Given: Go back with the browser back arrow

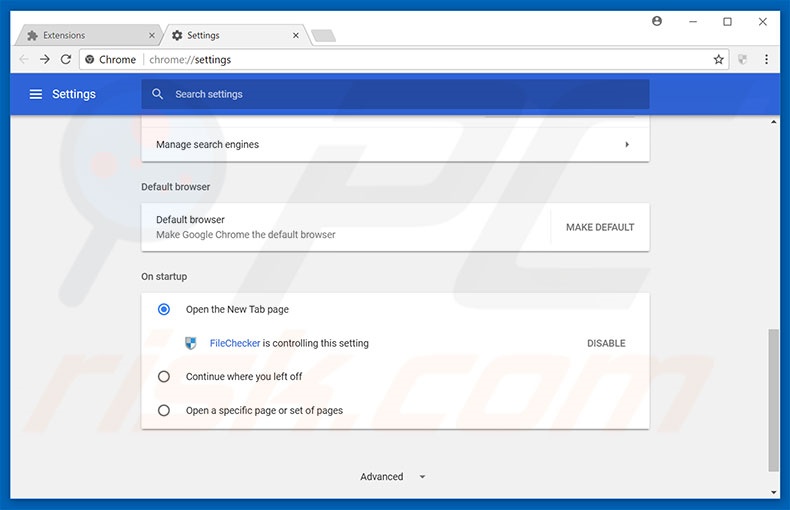Looking at the screenshot, I should [x=24, y=59].
